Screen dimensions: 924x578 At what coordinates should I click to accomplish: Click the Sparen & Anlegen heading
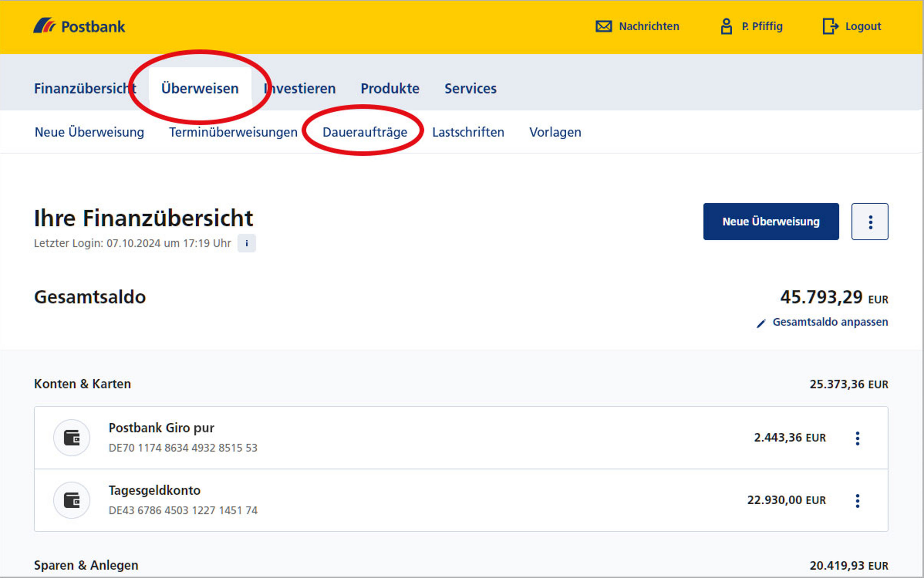coord(86,565)
